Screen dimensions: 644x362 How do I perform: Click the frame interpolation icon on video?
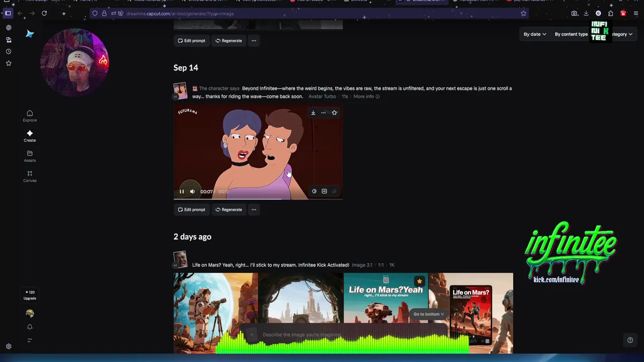314,192
